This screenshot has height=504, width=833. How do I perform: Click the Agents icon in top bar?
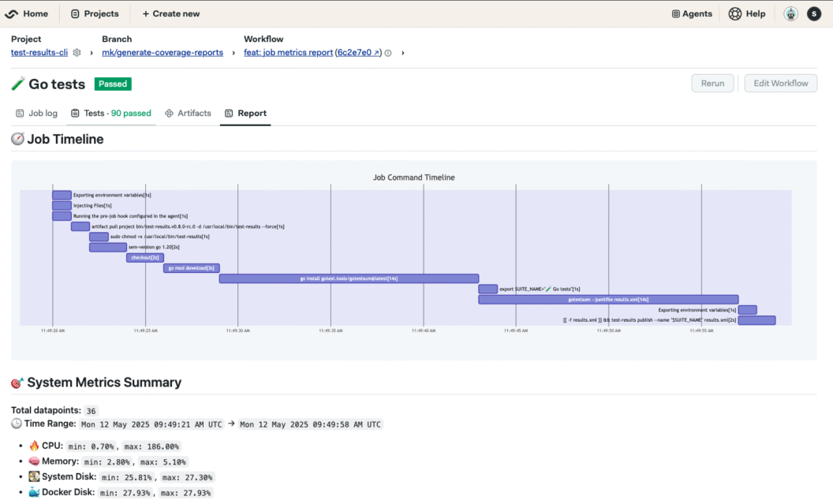pos(676,14)
